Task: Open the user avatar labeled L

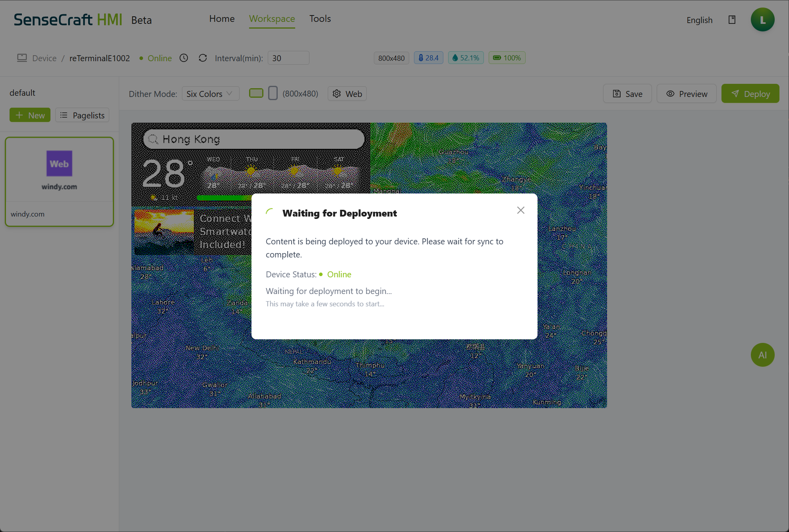Action: (x=762, y=20)
